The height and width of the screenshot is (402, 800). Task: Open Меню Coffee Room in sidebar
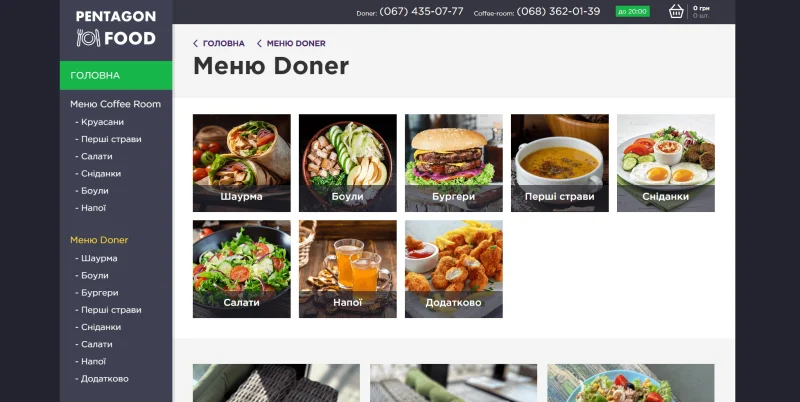(115, 104)
